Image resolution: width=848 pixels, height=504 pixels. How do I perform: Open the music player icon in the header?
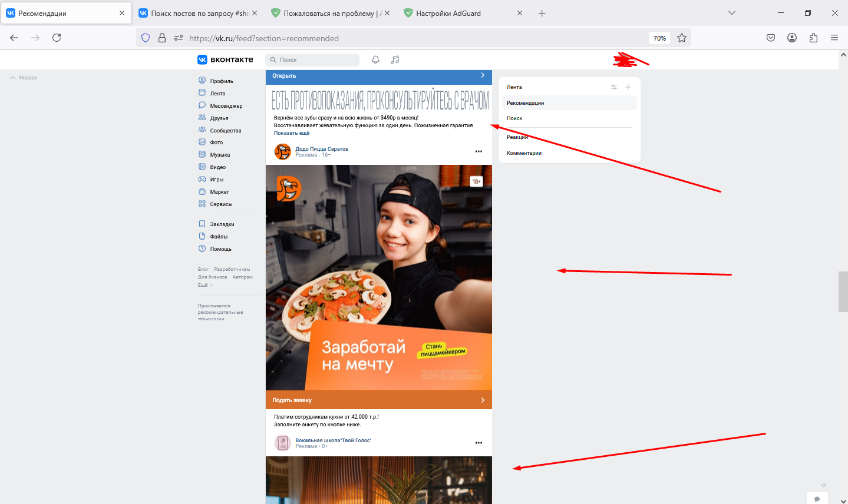pyautogui.click(x=394, y=59)
